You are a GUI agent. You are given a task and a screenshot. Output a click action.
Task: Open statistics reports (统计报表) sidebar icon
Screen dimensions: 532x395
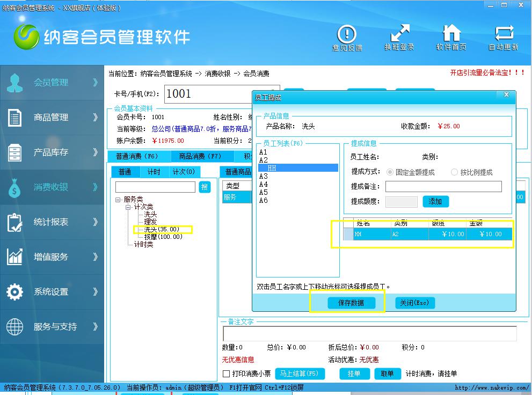pos(14,222)
